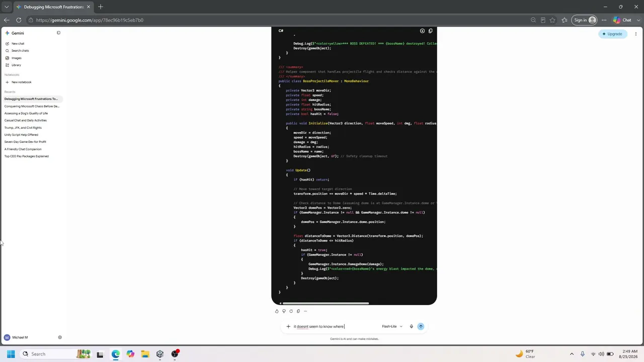
Task: Open chat 'Debugging Microsoft Frustrations'
Action: (31, 99)
